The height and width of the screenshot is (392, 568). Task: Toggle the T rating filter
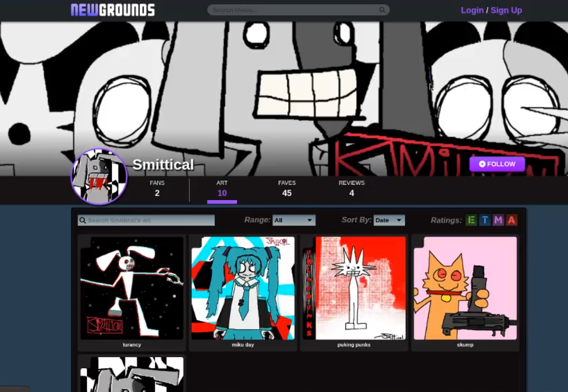tap(485, 220)
